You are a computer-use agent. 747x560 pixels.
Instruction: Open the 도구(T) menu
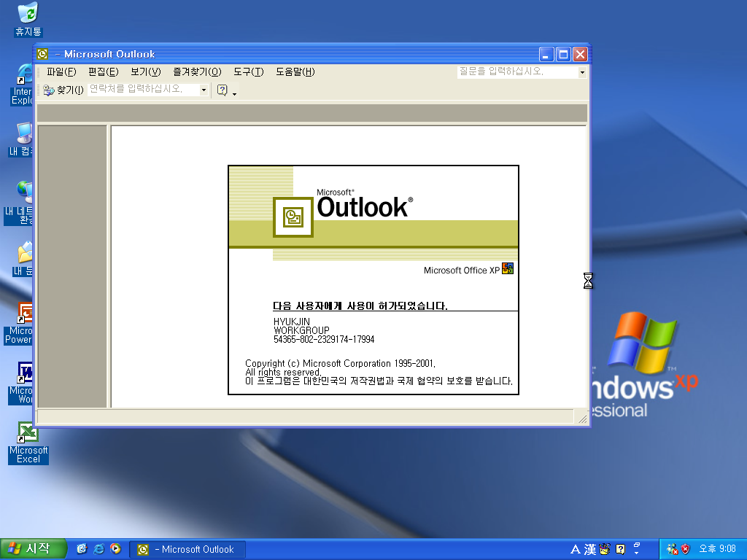(248, 72)
